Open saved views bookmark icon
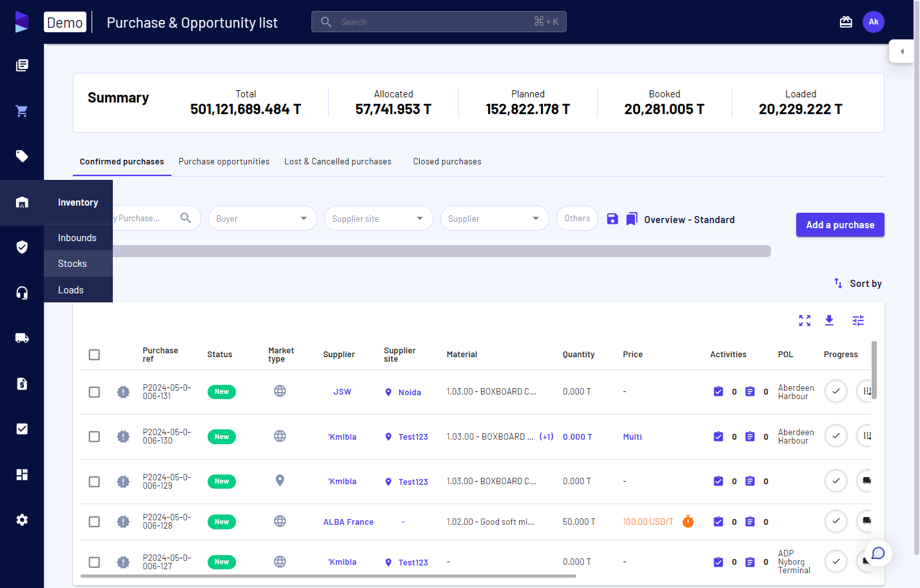Viewport: 920px width, 588px height. [632, 219]
